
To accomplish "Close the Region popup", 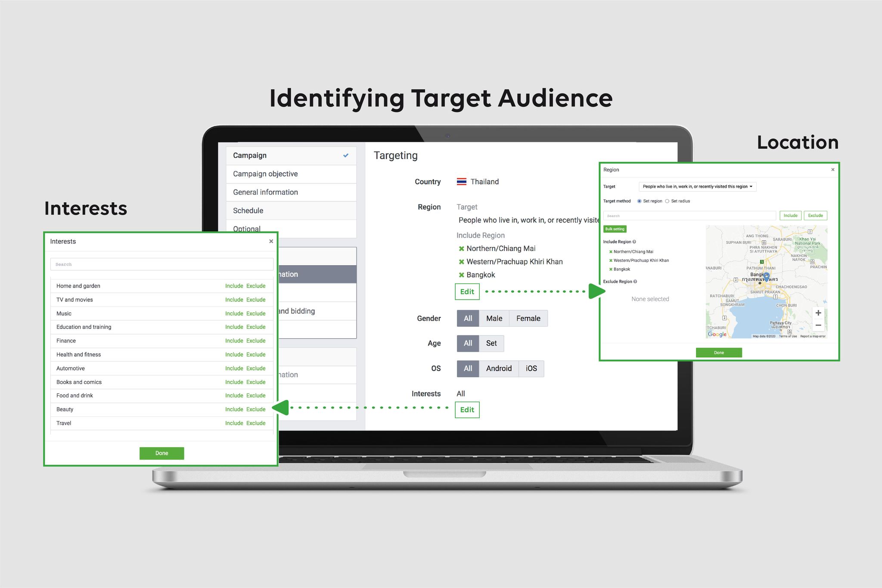I will pyautogui.click(x=833, y=170).
